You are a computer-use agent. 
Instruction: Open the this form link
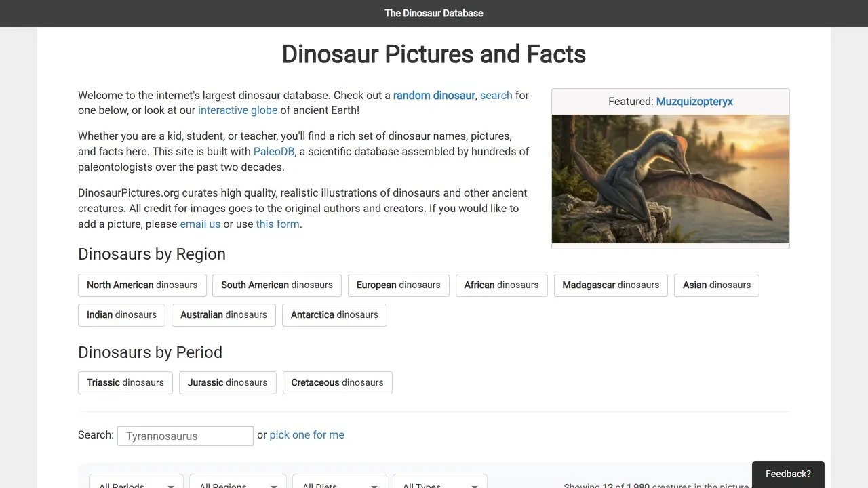coord(277,224)
